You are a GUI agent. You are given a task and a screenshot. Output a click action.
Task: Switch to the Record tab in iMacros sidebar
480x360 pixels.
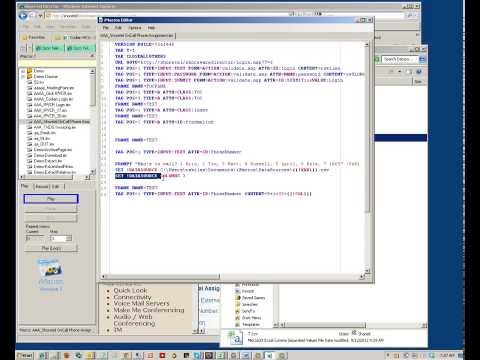[42, 187]
